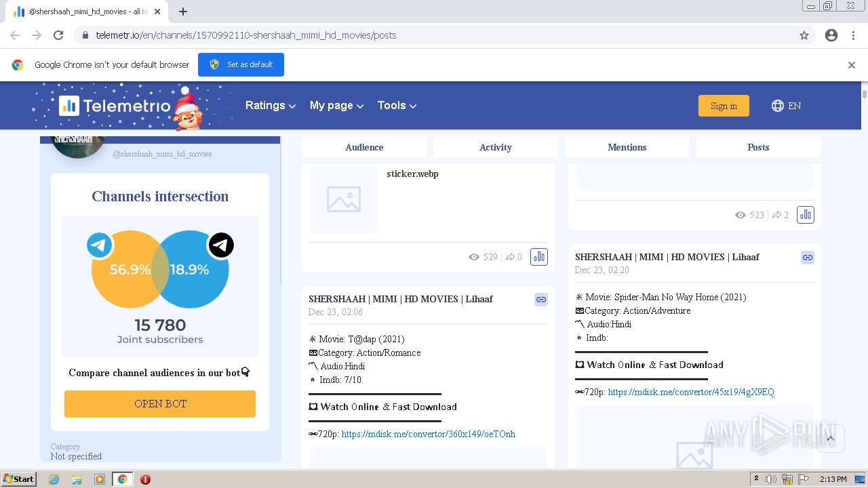Click the red stop-sign taskbar icon
Screen dimensions: 868x488
(x=145, y=479)
